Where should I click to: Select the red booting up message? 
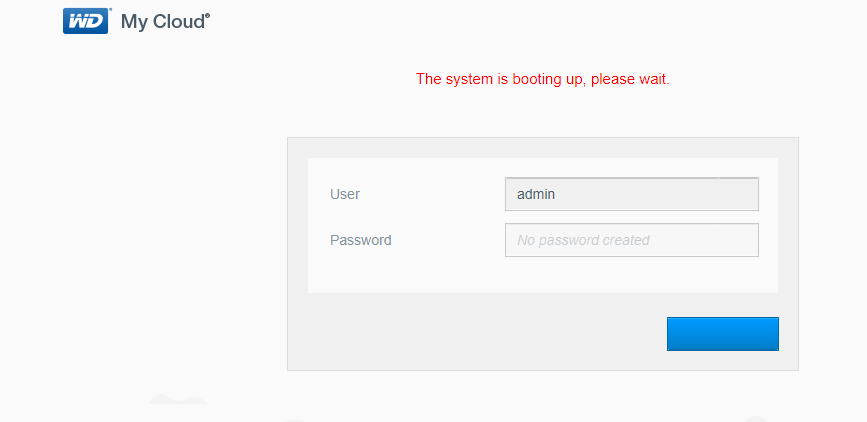[542, 79]
